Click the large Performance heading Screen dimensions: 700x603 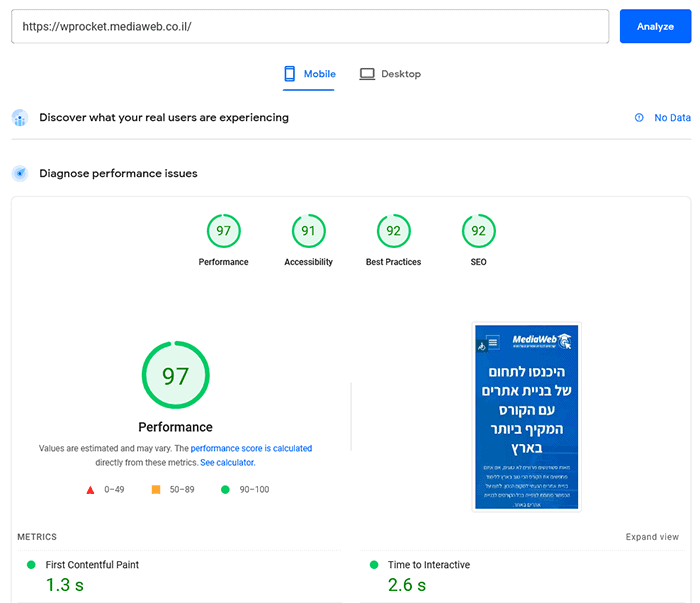pyautogui.click(x=175, y=427)
